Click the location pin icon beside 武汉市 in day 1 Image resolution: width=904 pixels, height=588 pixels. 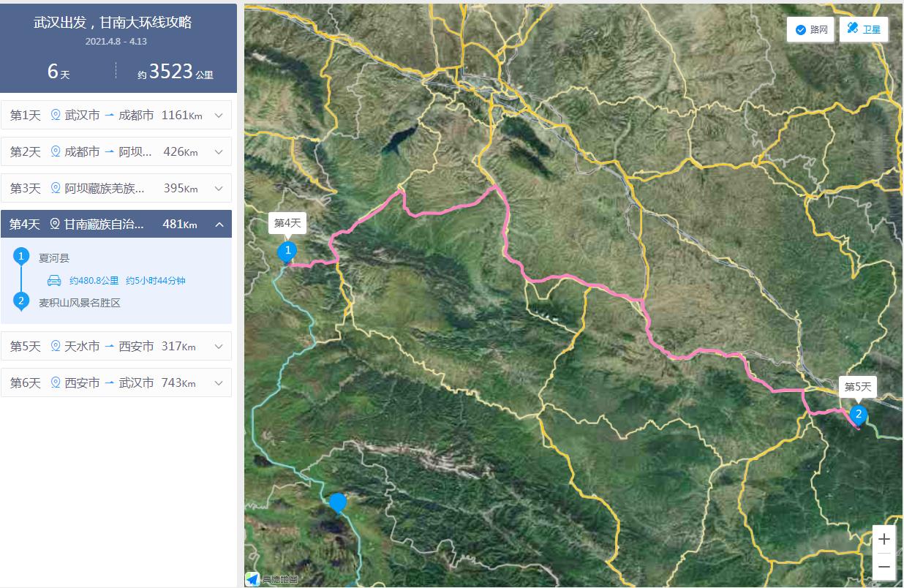56,115
